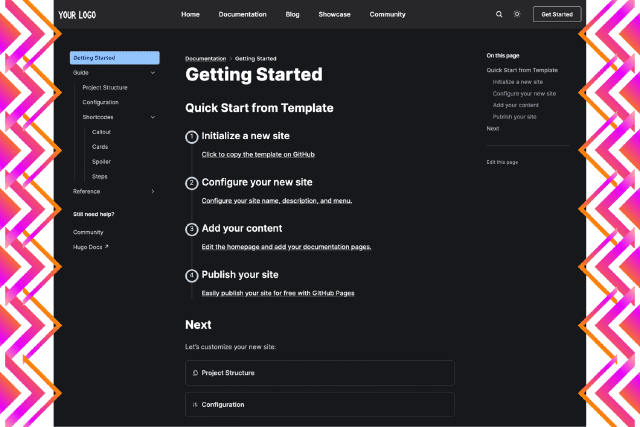Go to Showcase in top navigation
This screenshot has height=427, width=640.
[x=334, y=15]
